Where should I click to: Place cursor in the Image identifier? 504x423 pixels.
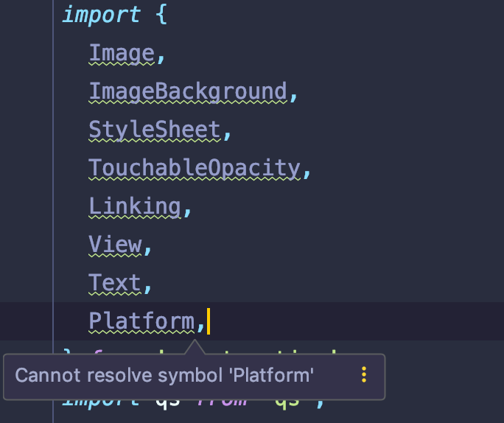click(121, 53)
